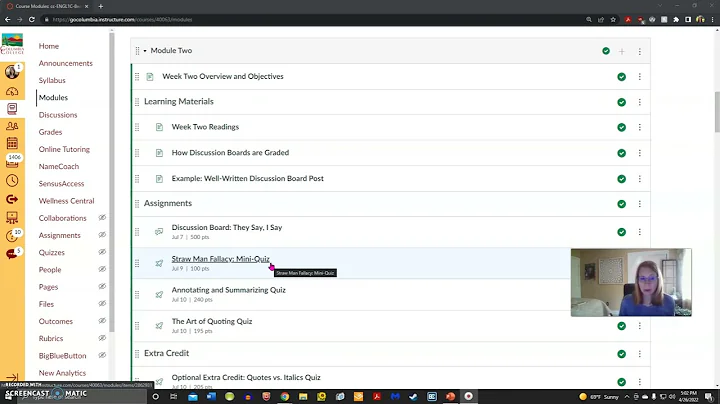
Task: Toggle publish check for The Art of Quoting Quiz
Action: click(622, 326)
